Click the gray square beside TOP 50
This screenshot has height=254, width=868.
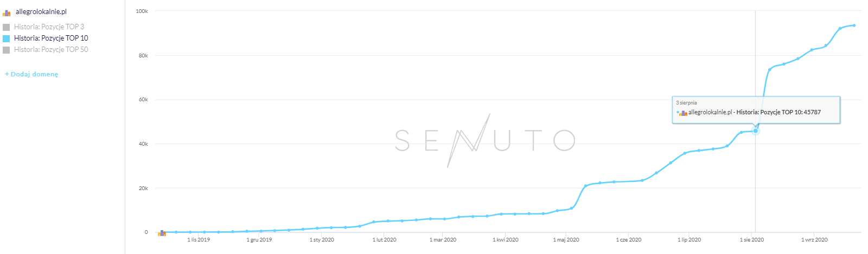pyautogui.click(x=7, y=50)
